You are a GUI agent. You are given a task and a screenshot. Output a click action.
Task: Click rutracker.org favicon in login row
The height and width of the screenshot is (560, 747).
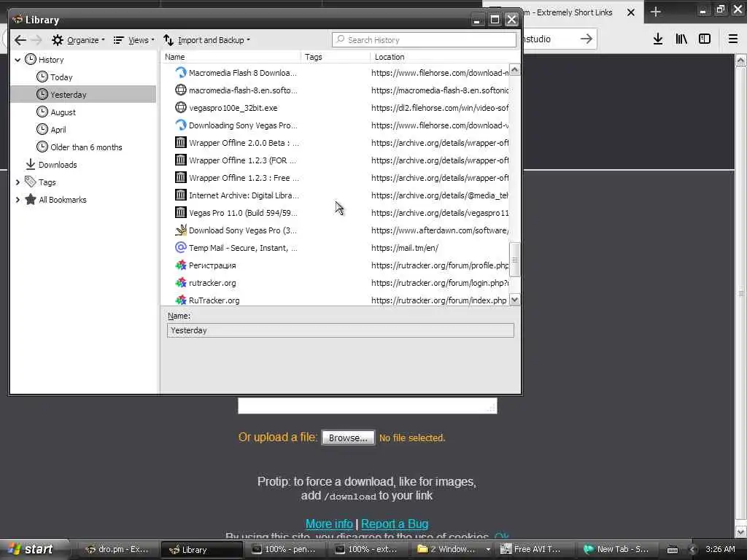(x=181, y=282)
